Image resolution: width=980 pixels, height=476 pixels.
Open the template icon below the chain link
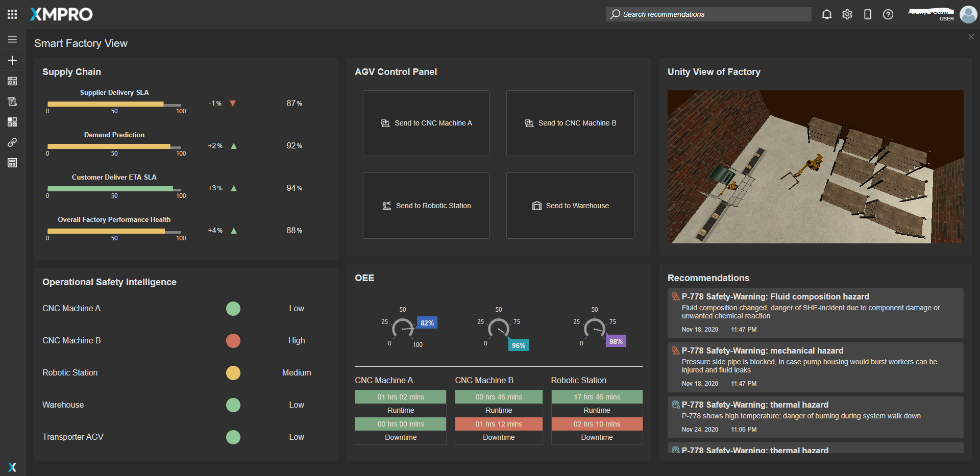click(x=12, y=163)
